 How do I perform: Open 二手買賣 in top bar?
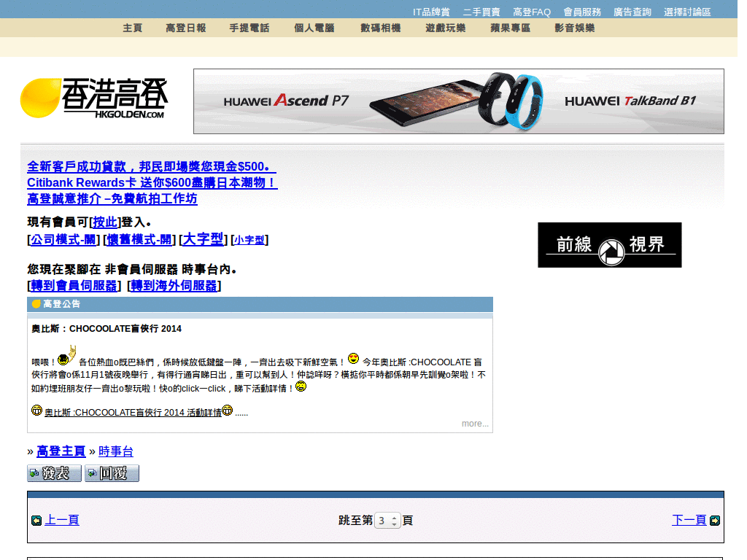481,12
